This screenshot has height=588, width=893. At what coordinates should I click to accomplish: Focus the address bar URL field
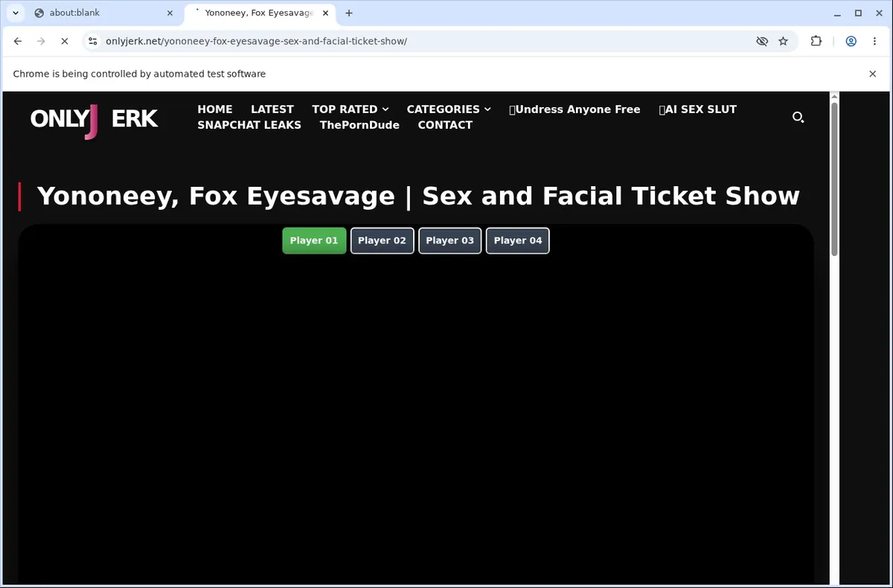tap(424, 42)
